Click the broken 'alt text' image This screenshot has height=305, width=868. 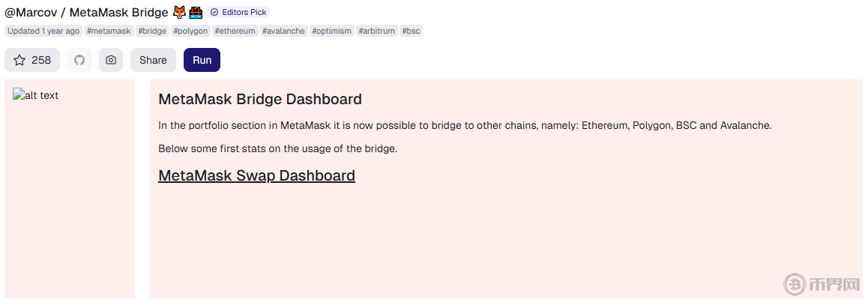[36, 95]
